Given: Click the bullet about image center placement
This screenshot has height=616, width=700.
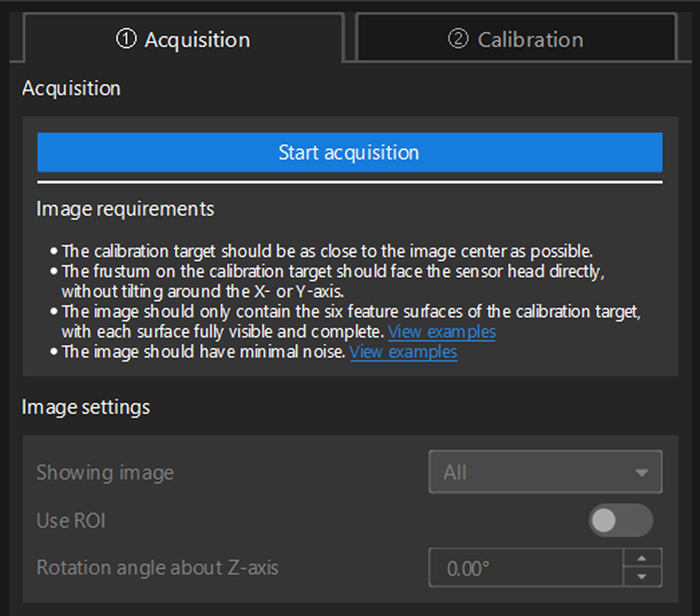Looking at the screenshot, I should coord(327,252).
